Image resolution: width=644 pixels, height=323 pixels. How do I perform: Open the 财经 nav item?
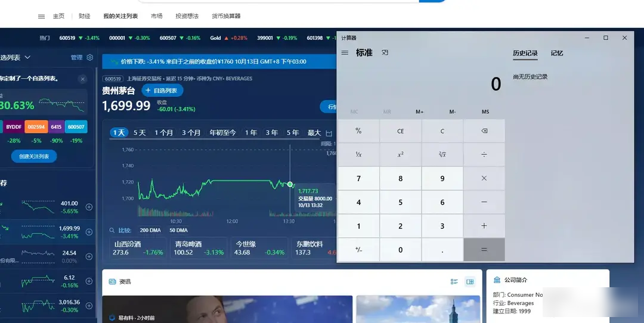(84, 16)
